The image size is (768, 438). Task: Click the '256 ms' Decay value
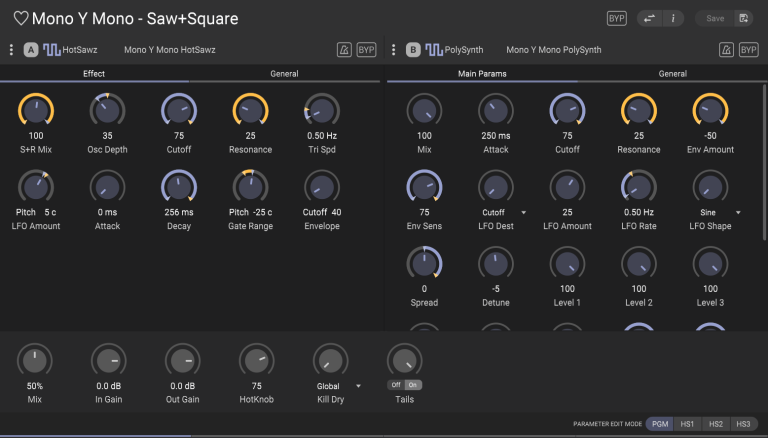click(x=179, y=212)
